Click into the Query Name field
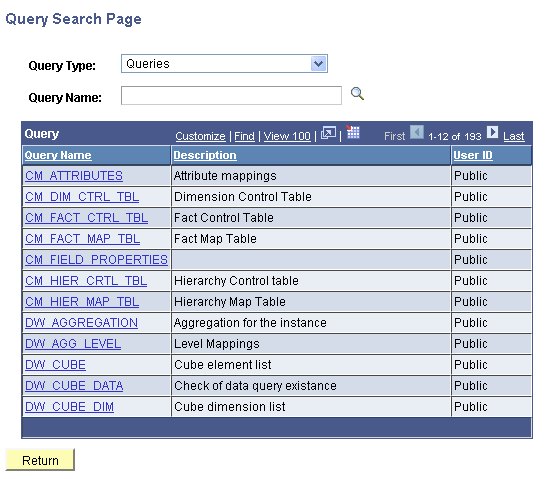 point(231,96)
